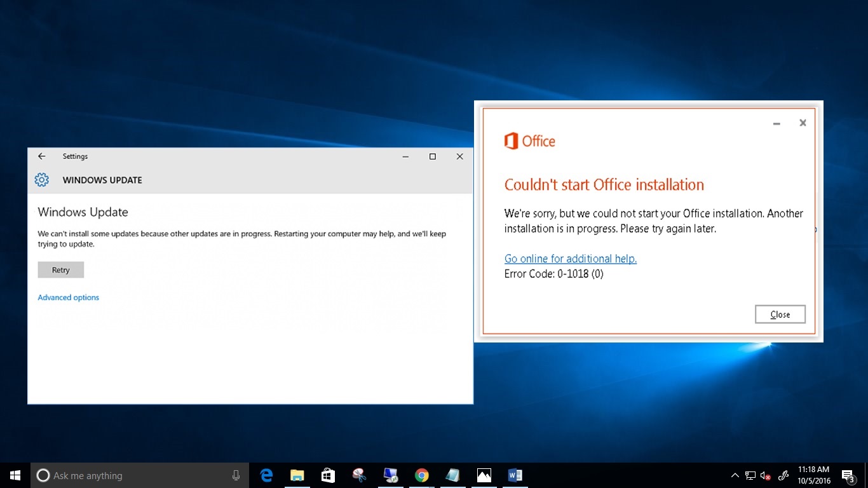This screenshot has width=868, height=488.
Task: Click Close in the Office error dialog
Action: click(x=780, y=315)
